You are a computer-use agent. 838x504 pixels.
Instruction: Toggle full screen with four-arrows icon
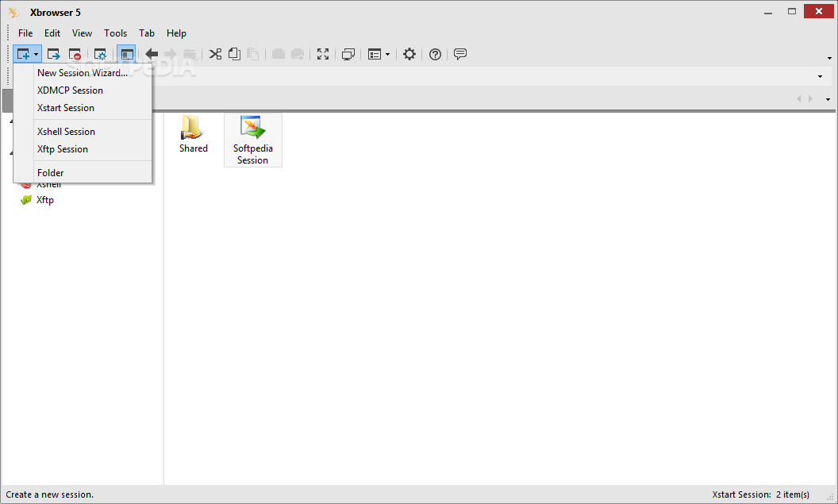point(323,54)
